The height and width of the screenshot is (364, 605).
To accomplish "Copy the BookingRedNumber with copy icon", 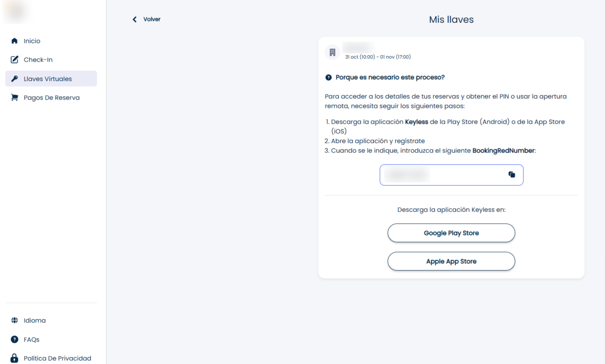I will [x=512, y=175].
